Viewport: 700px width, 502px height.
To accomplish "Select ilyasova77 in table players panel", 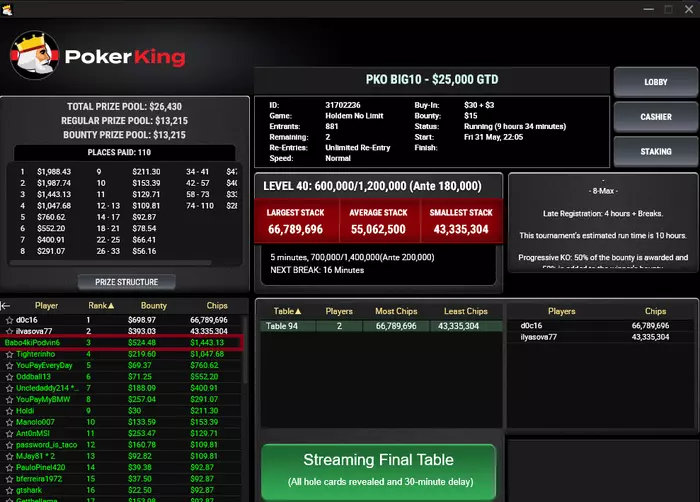I will (601, 337).
